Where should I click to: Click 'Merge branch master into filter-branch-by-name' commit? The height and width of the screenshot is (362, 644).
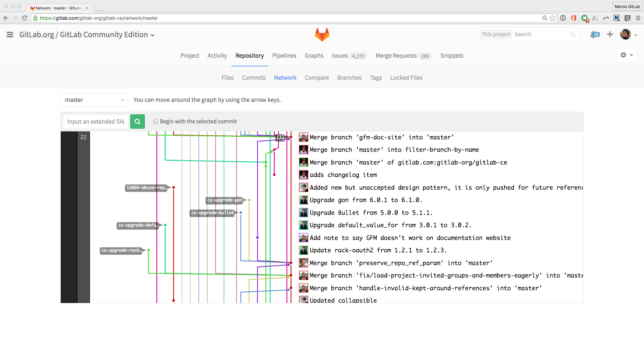(x=394, y=150)
